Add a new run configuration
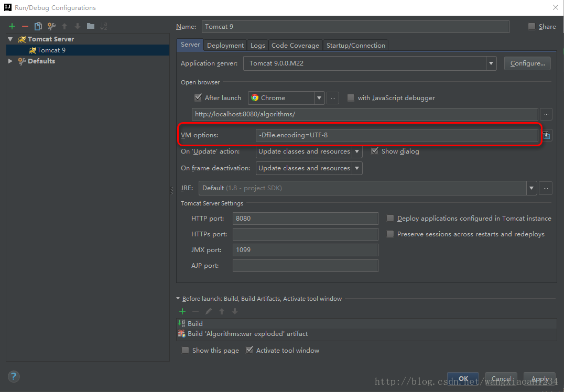Viewport: 564px width, 392px height. 12,26
